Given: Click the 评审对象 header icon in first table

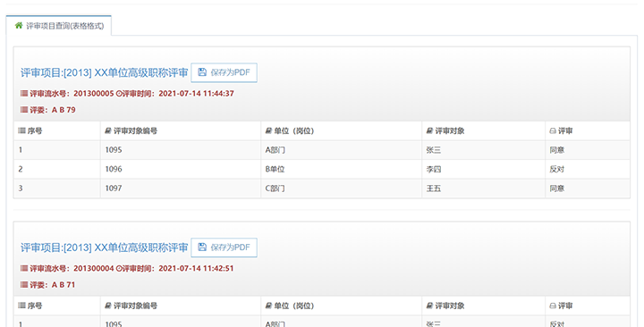Looking at the screenshot, I should tap(429, 130).
